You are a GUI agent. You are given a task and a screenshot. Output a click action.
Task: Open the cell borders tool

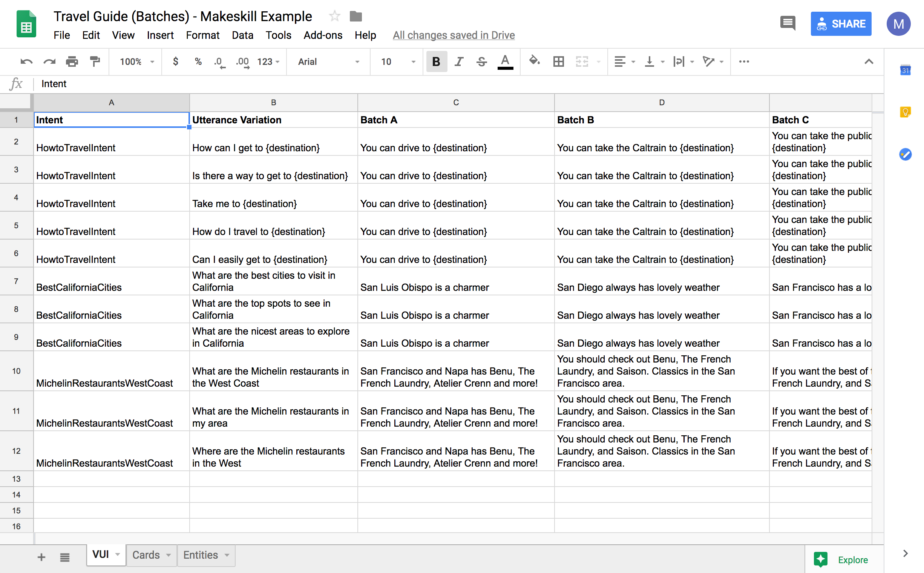[x=559, y=61]
